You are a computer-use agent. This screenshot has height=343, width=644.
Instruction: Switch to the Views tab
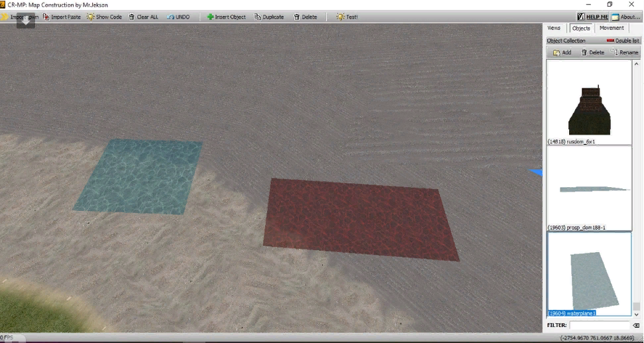(554, 28)
